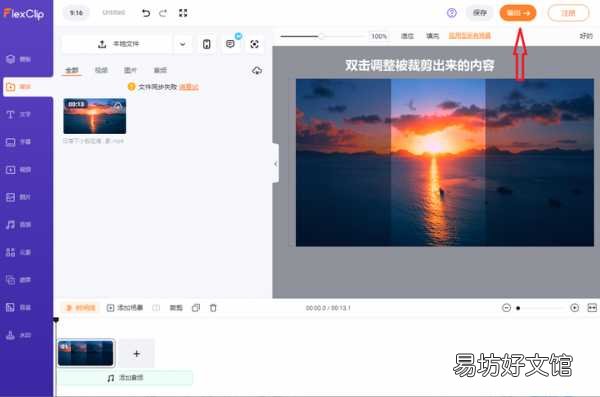Click the cloud upload icon
Viewport: 600px width, 397px height.
click(x=257, y=70)
